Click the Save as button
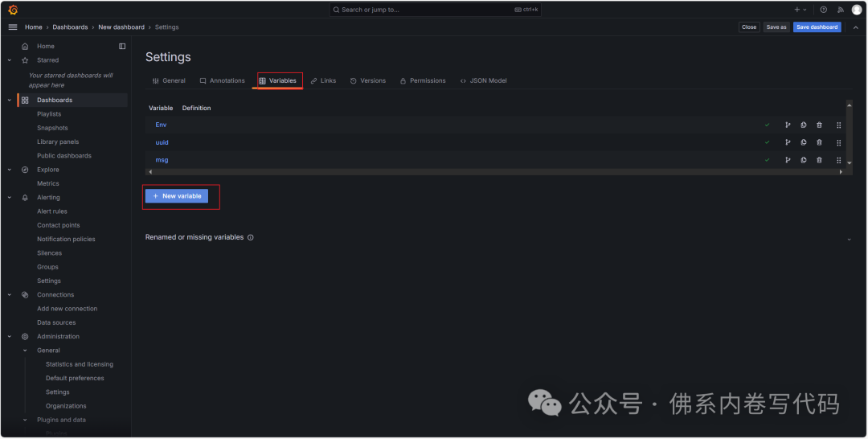This screenshot has height=439, width=868. click(x=776, y=27)
